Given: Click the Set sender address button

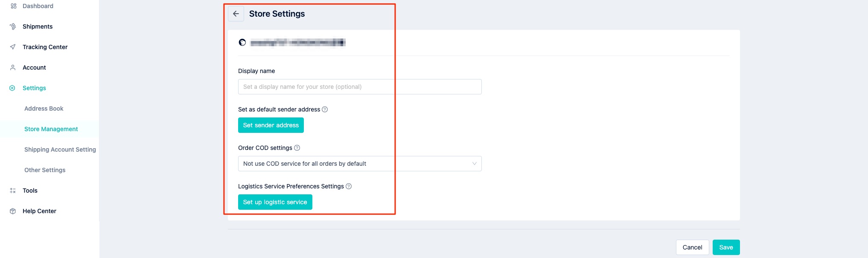Looking at the screenshot, I should pyautogui.click(x=271, y=125).
